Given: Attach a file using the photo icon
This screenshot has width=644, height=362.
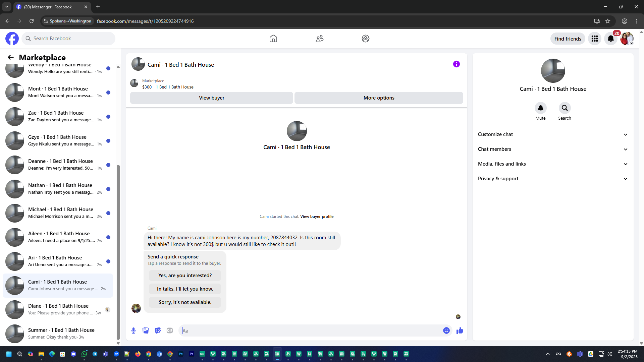Looking at the screenshot, I should (146, 330).
